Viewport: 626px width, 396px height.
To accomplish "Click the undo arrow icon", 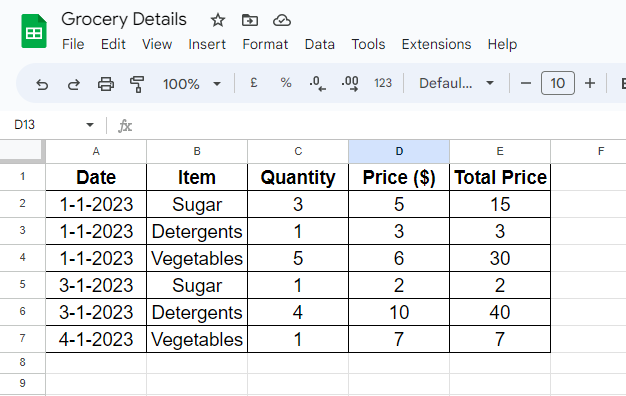I will coord(42,84).
